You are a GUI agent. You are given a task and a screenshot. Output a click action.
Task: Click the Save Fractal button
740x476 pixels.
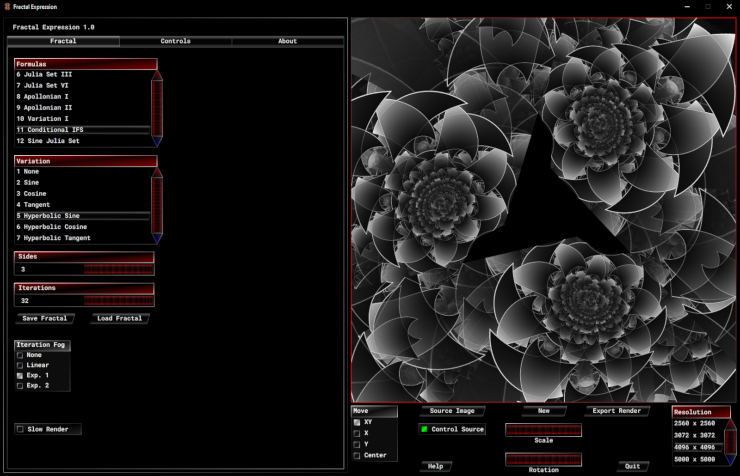click(x=45, y=319)
